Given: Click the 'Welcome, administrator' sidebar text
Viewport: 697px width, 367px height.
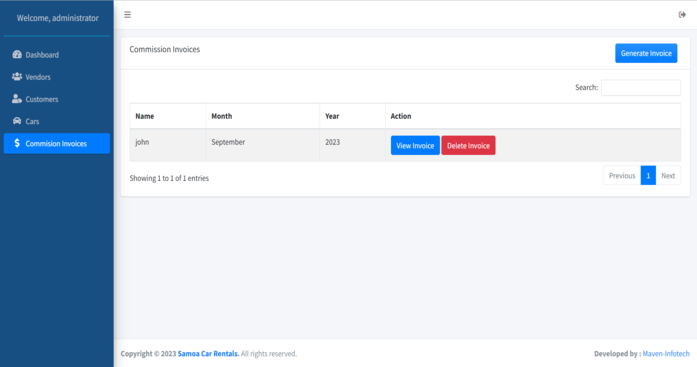Looking at the screenshot, I should [x=57, y=18].
